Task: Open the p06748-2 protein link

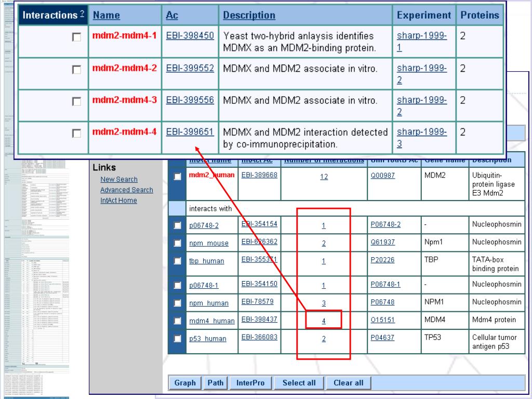Action: coord(204,225)
